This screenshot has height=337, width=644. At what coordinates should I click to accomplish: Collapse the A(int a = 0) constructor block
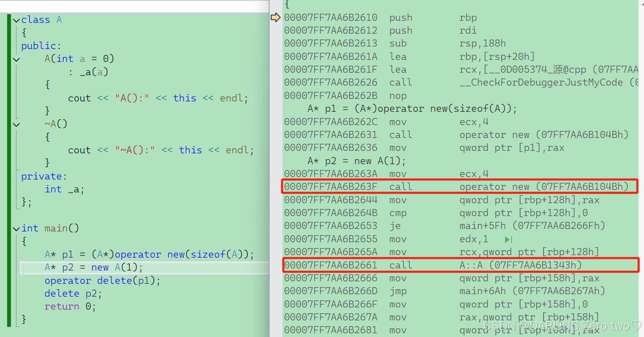click(16, 59)
